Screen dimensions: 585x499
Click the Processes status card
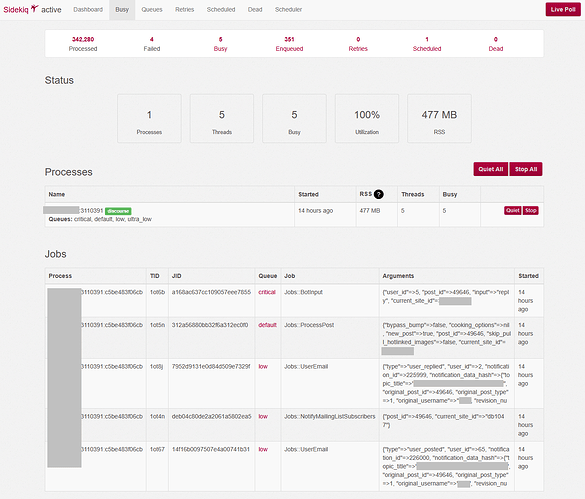(149, 118)
